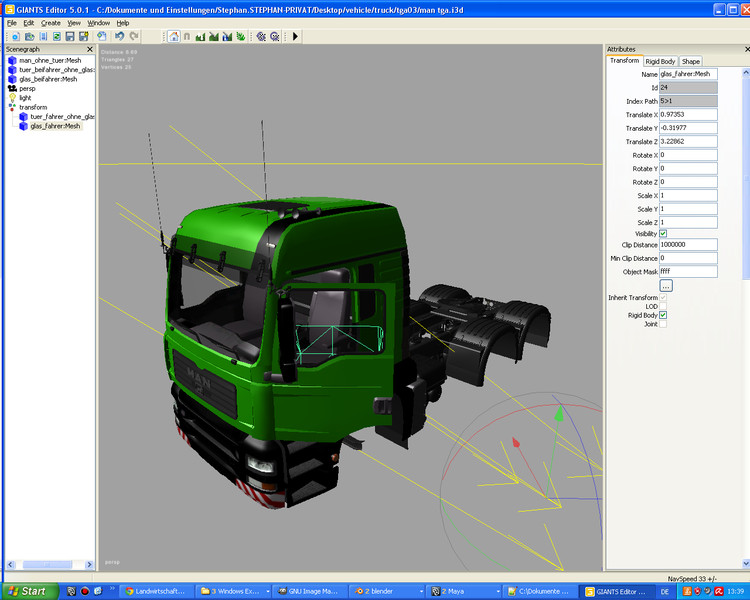
Task: Open GNU Image Manipulation taskbar item
Action: pyautogui.click(x=309, y=591)
